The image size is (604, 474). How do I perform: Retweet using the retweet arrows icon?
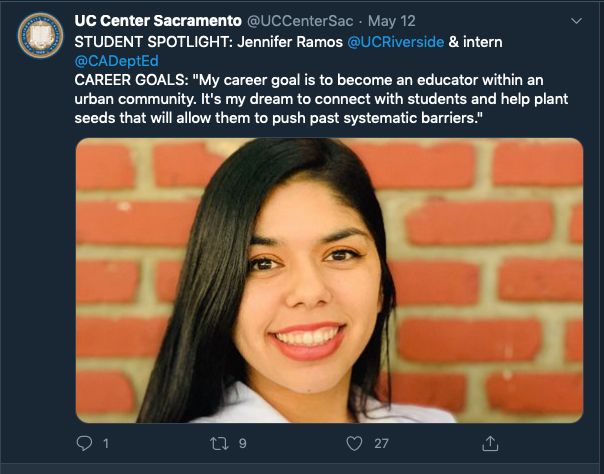tap(219, 442)
